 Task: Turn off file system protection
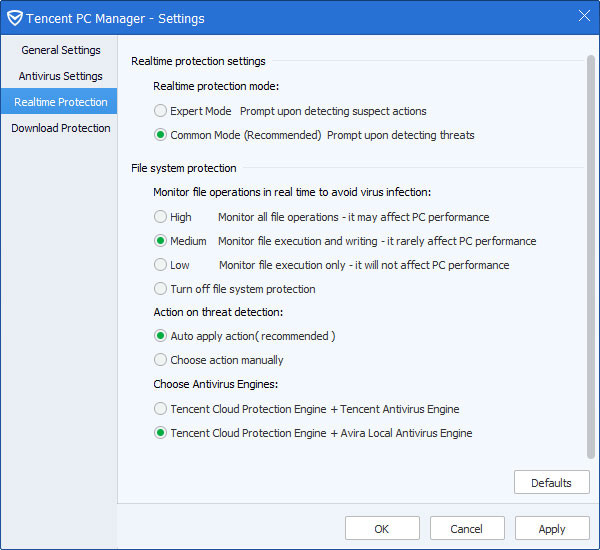[160, 289]
